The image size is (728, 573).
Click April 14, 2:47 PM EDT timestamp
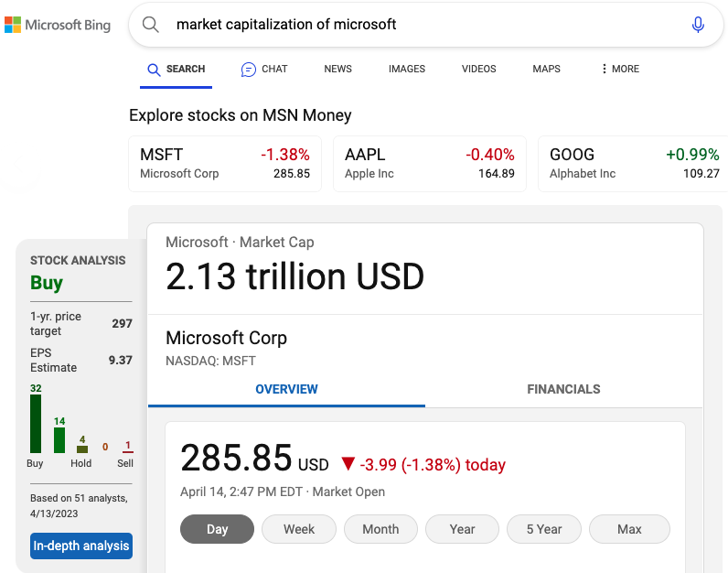241,492
